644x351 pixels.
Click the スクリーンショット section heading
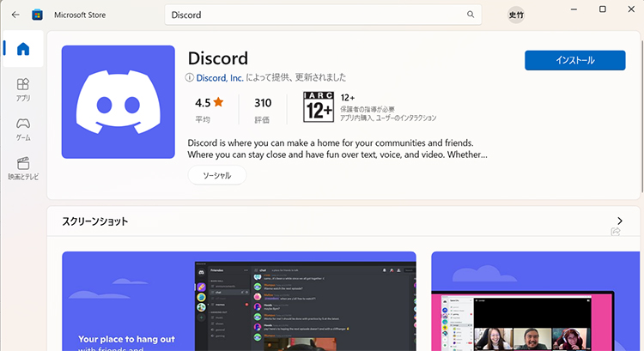(94, 221)
